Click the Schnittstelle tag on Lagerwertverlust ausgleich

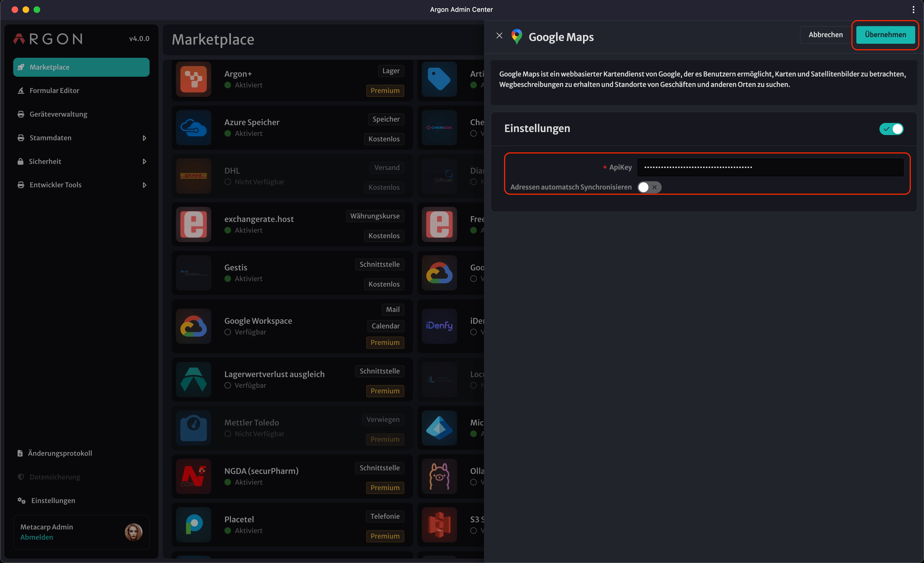pyautogui.click(x=380, y=371)
